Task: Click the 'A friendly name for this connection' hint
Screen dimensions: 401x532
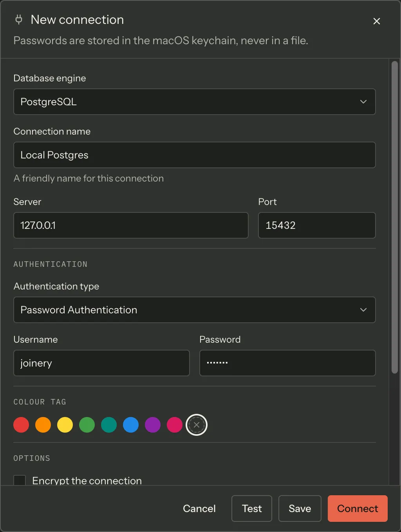Action: (x=89, y=178)
